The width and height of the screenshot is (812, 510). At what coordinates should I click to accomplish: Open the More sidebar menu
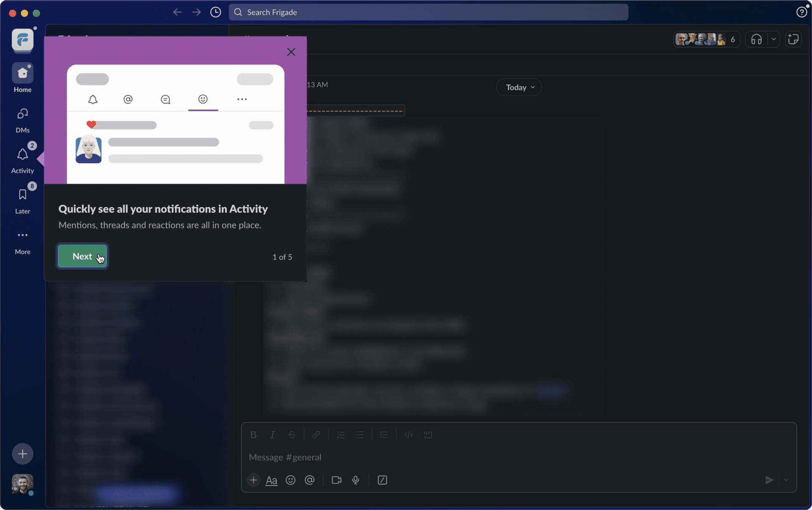tap(22, 236)
